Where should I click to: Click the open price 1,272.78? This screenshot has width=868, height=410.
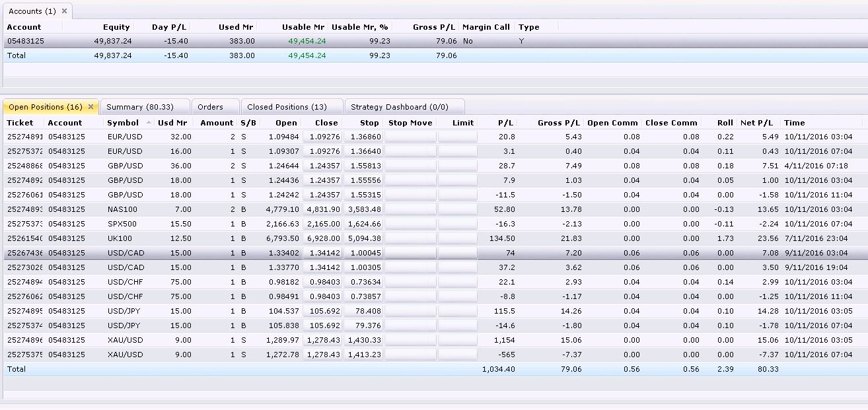click(x=282, y=355)
